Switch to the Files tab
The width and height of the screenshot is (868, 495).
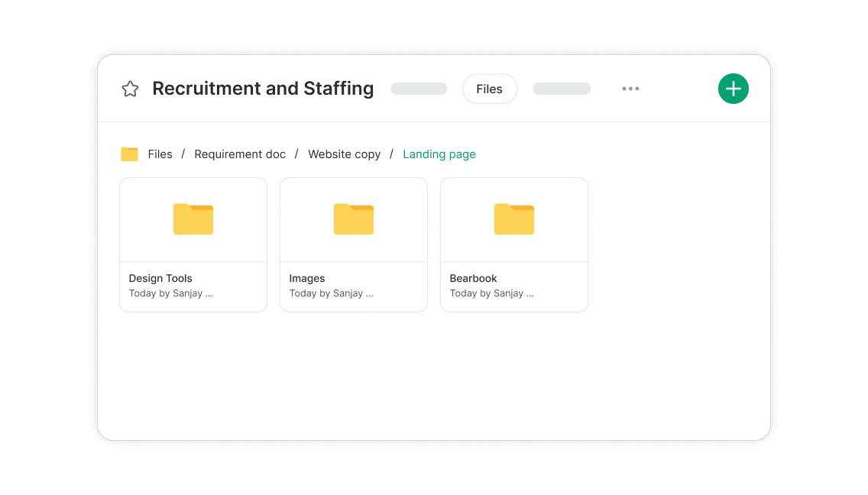point(489,89)
